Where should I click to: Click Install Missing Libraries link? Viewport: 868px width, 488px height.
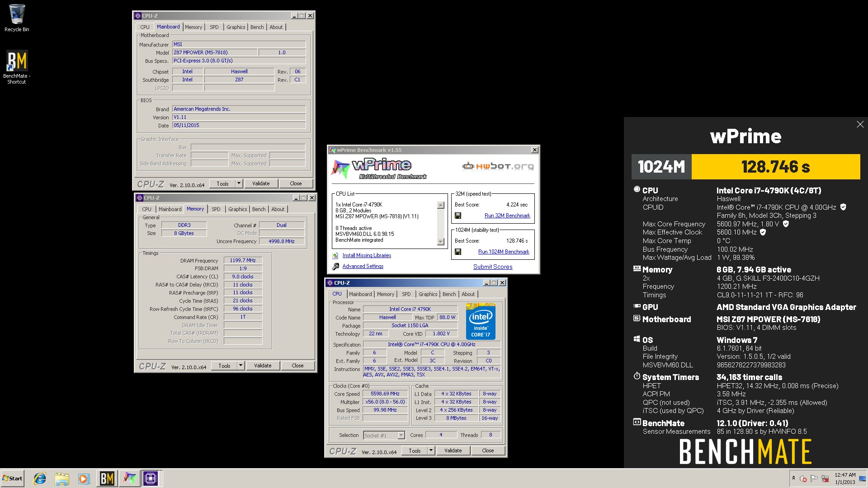[367, 256]
